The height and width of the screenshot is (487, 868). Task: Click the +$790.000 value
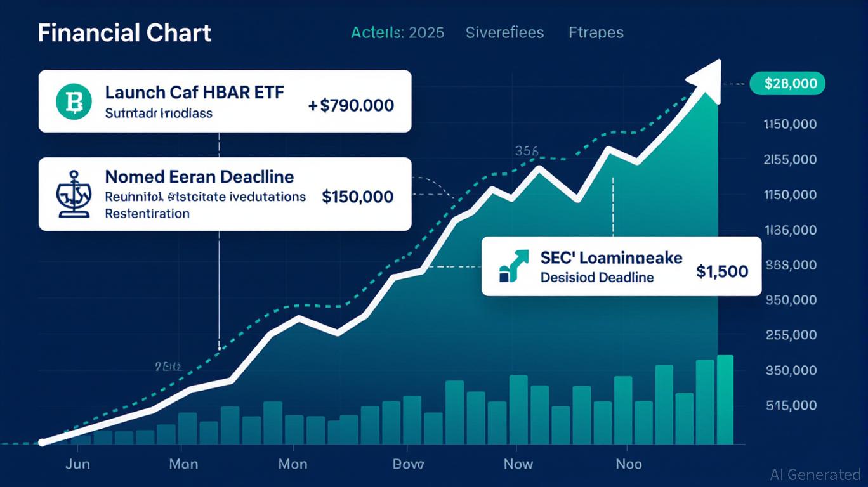coord(351,105)
